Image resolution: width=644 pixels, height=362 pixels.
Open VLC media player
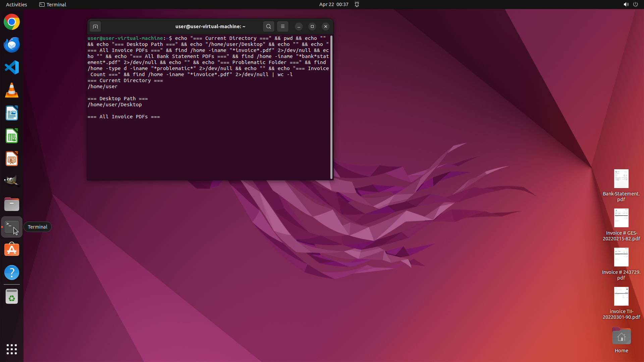point(12,90)
